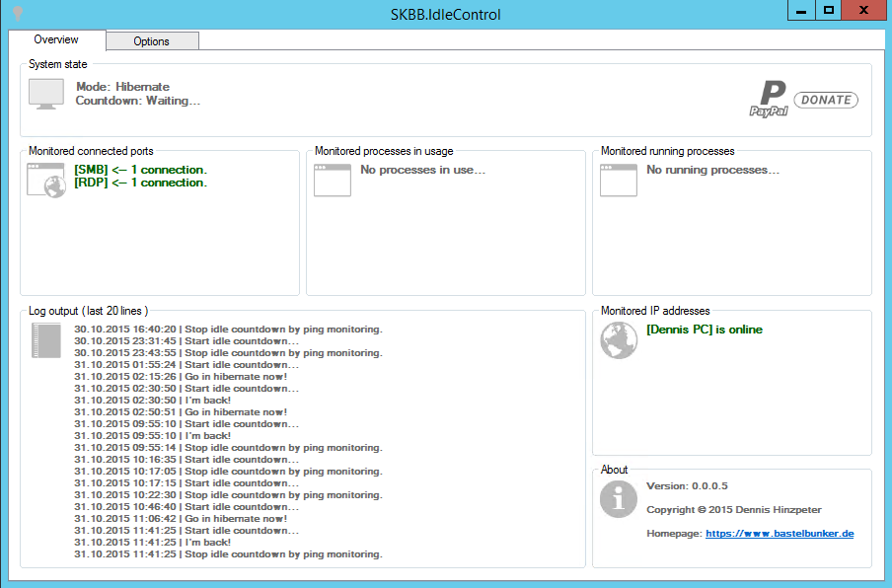Click the info icon in About section

[x=619, y=499]
